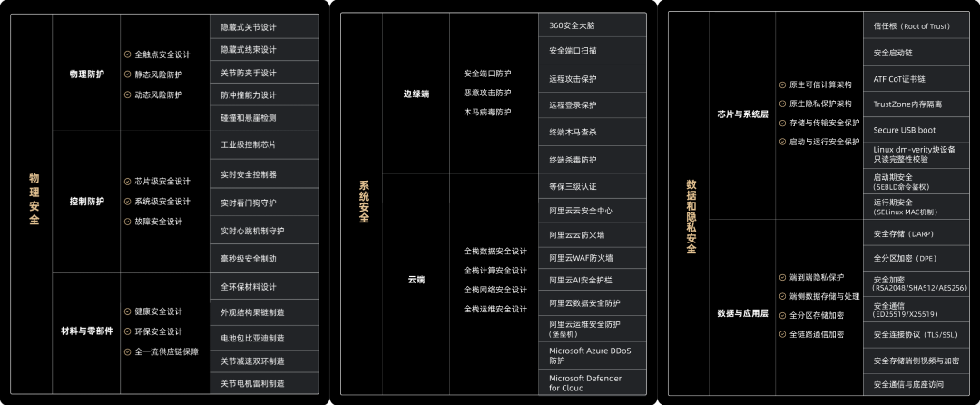Click the check icon beside 环保安全设计
980x405 pixels.
[x=128, y=331]
